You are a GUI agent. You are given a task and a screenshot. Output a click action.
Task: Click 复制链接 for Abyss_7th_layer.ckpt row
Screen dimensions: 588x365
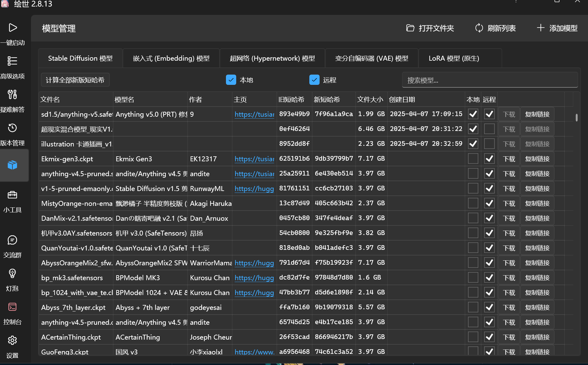click(537, 307)
